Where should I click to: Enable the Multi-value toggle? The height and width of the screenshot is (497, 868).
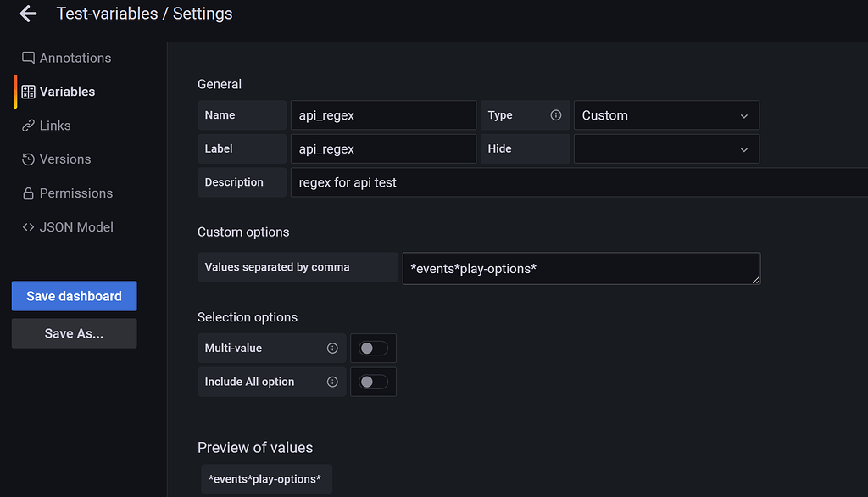point(373,348)
